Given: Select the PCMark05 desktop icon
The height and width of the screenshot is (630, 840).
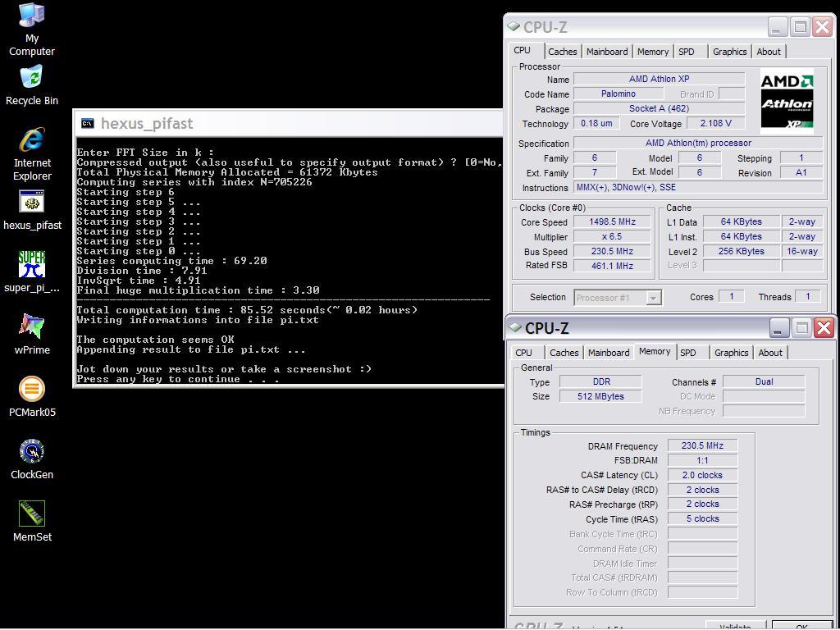Looking at the screenshot, I should pos(32,397).
